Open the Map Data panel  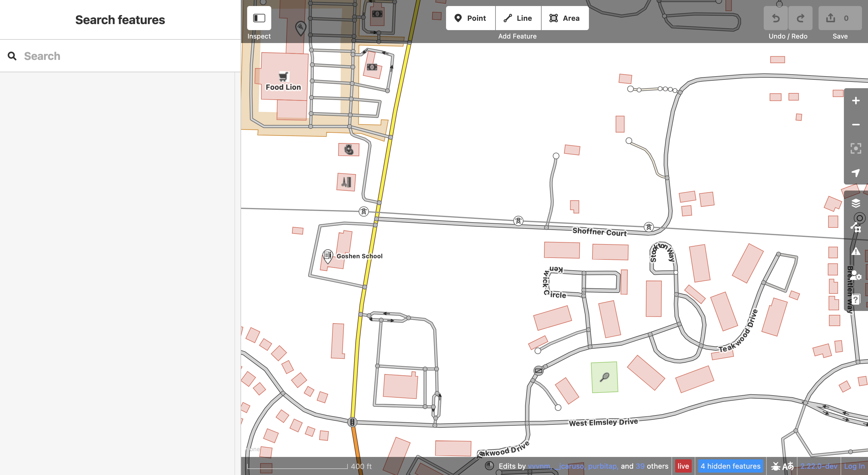click(856, 227)
